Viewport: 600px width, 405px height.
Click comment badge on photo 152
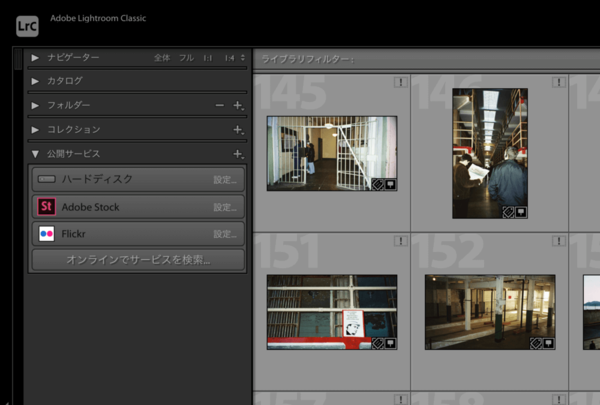pyautogui.click(x=548, y=343)
